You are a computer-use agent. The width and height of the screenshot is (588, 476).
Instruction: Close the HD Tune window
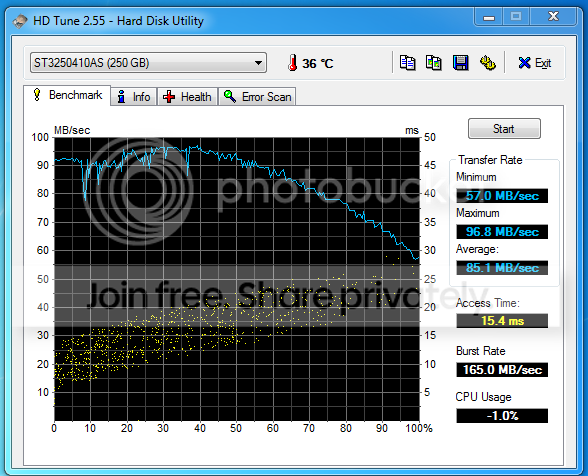pyautogui.click(x=553, y=17)
